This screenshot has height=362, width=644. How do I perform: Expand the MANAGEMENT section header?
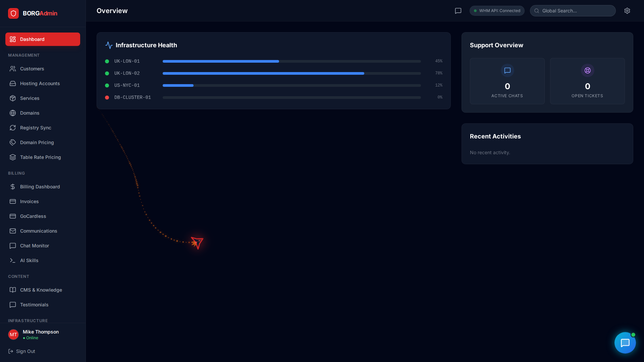[x=23, y=55]
